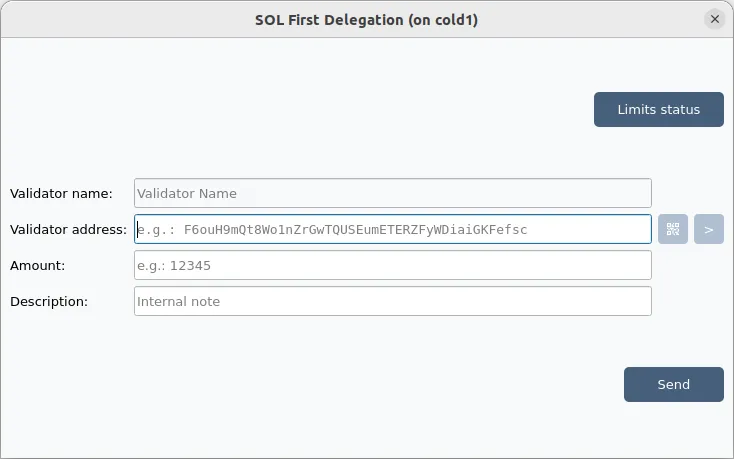
Task: Focus the Validator name input field
Action: point(393,193)
